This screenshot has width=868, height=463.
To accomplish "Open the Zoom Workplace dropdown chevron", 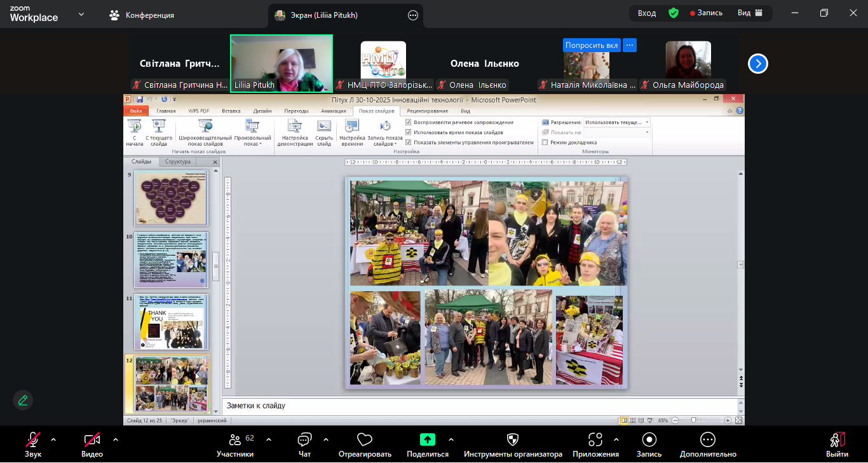I will tap(81, 15).
